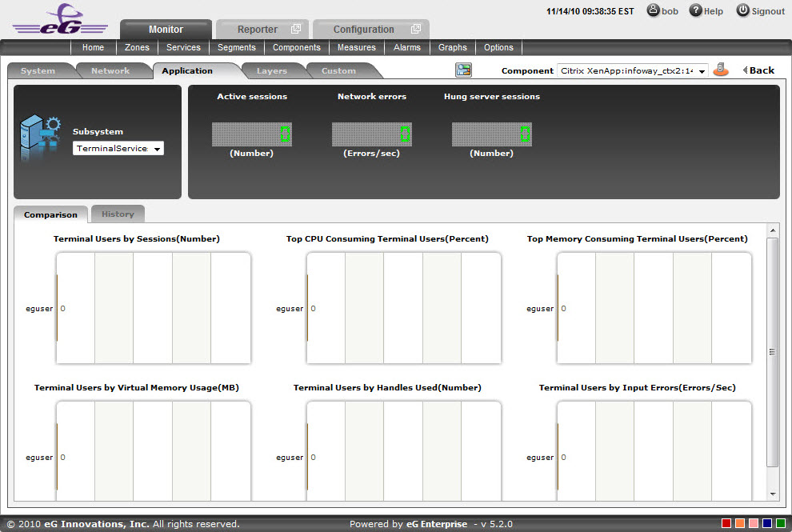Screen dimensions: 792x532
Task: Open the Help question mark icon
Action: 695,10
